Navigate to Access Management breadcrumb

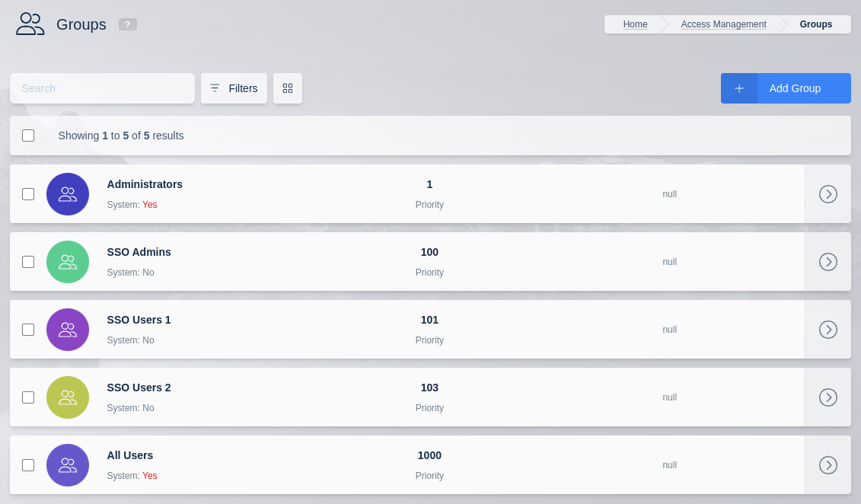pyautogui.click(x=723, y=24)
